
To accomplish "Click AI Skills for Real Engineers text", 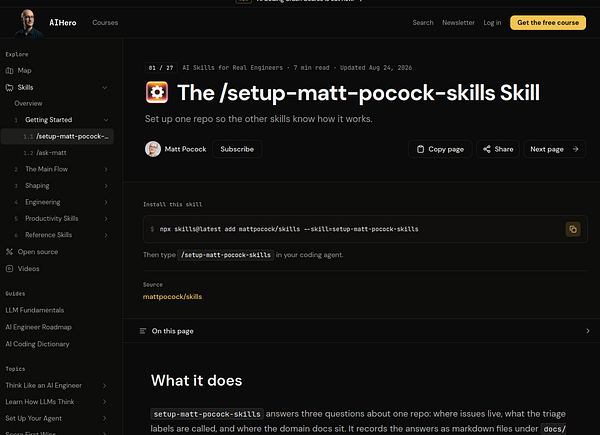I will 232,68.
